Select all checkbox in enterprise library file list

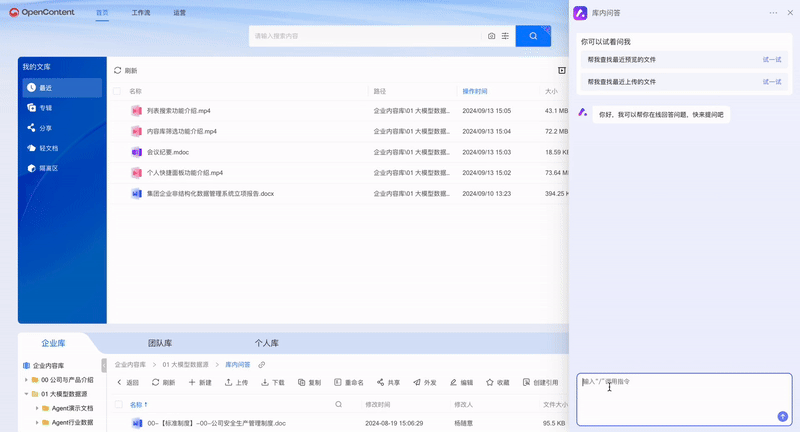pyautogui.click(x=119, y=404)
